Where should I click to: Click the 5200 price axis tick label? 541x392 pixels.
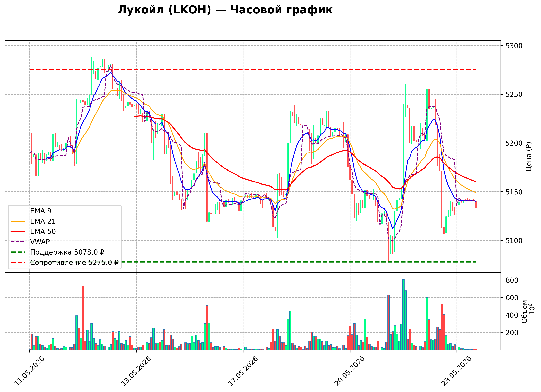(514, 143)
